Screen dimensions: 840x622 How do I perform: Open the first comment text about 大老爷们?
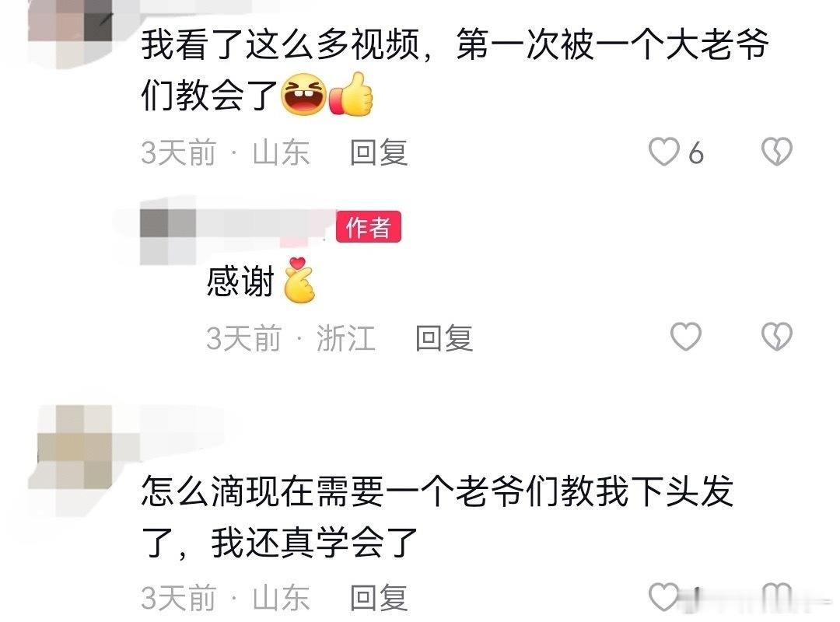[455, 70]
